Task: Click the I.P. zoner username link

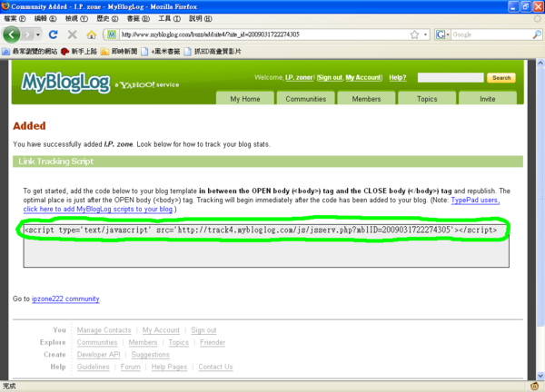Action: 299,77
